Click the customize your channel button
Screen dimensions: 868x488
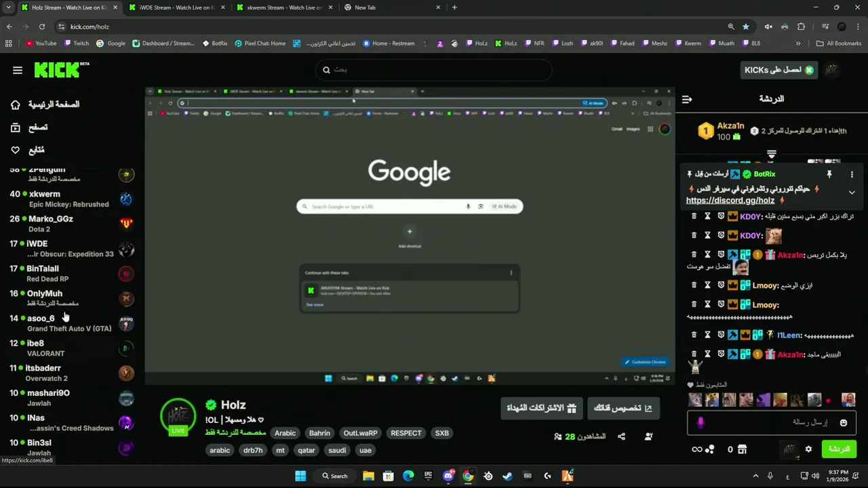point(623,408)
